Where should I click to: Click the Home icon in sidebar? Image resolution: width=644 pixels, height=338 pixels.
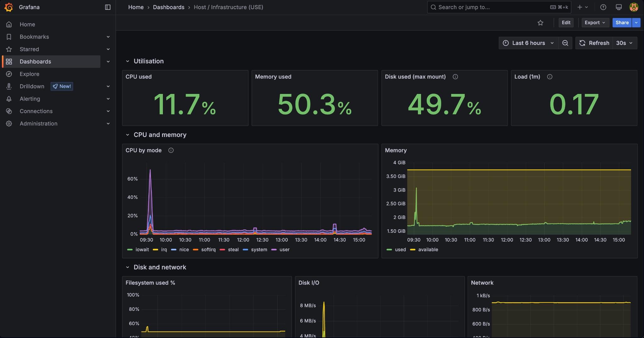coord(9,24)
